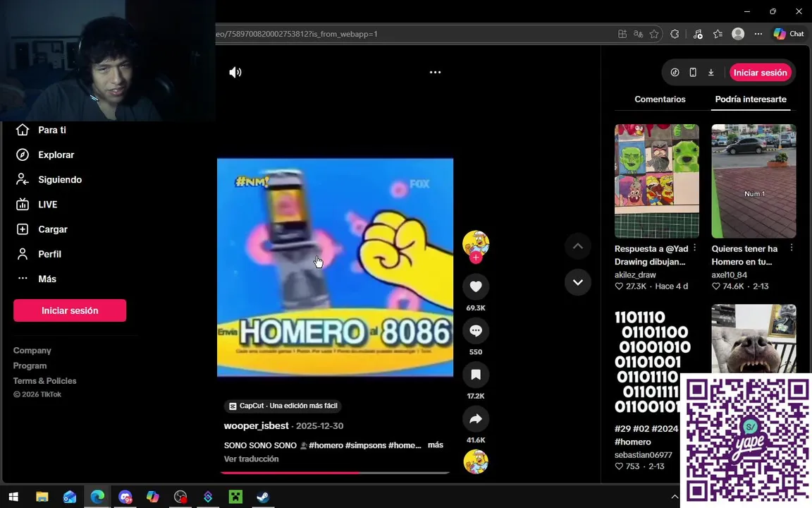Image resolution: width=812 pixels, height=508 pixels.
Task: Seek using the video progress bar
Action: pos(335,473)
